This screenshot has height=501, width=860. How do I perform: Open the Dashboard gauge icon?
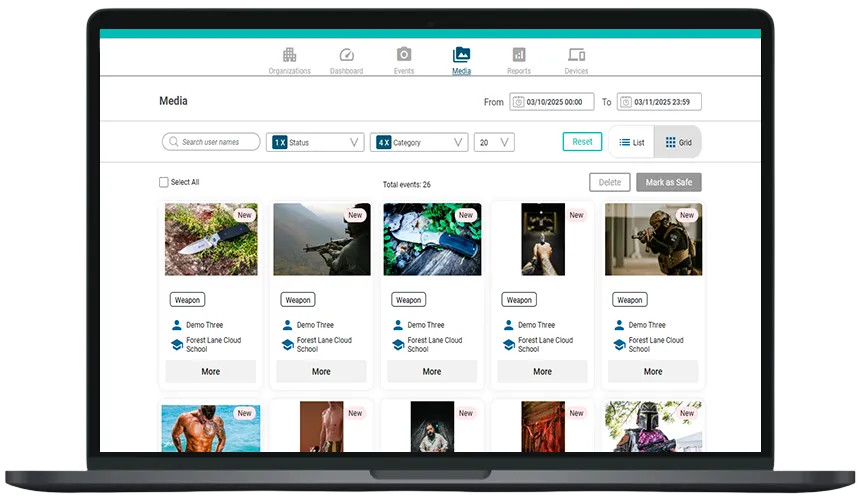(x=347, y=55)
